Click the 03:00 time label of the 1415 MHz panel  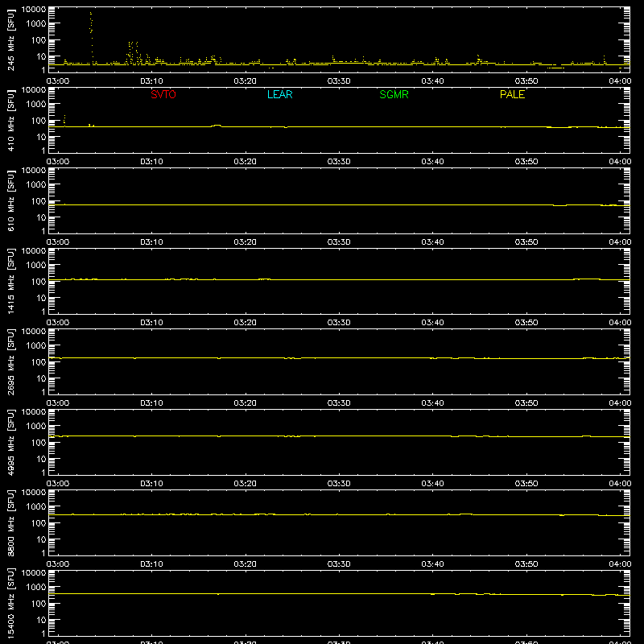click(57, 323)
